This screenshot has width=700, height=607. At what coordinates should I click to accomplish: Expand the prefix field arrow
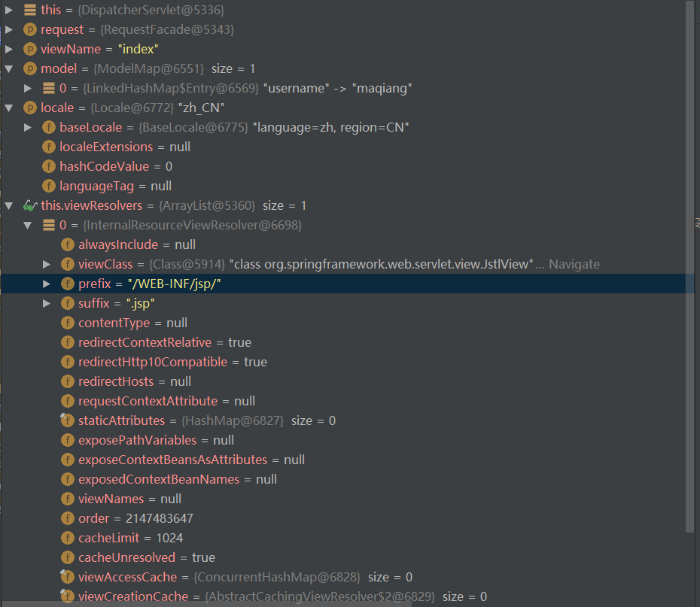[x=47, y=284]
